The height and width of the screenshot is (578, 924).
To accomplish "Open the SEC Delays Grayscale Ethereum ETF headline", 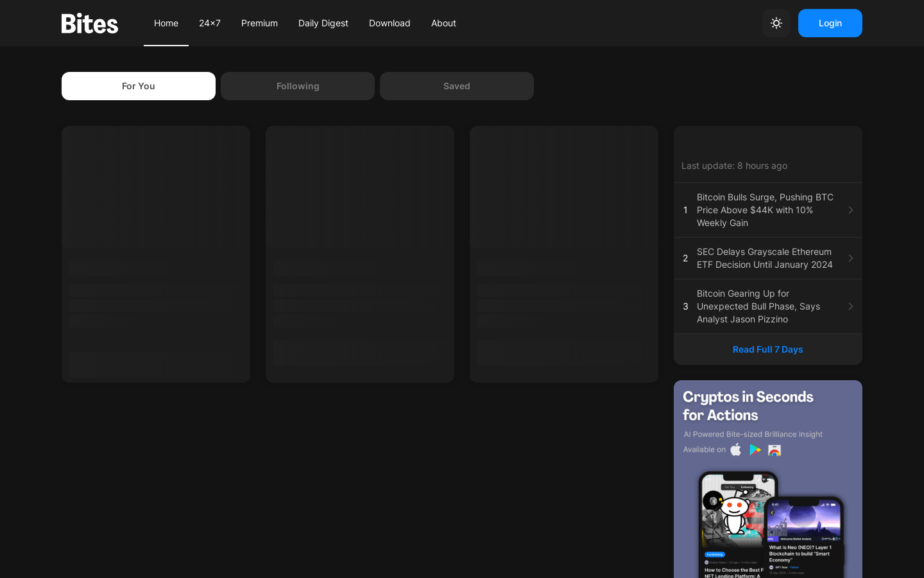I will (764, 258).
